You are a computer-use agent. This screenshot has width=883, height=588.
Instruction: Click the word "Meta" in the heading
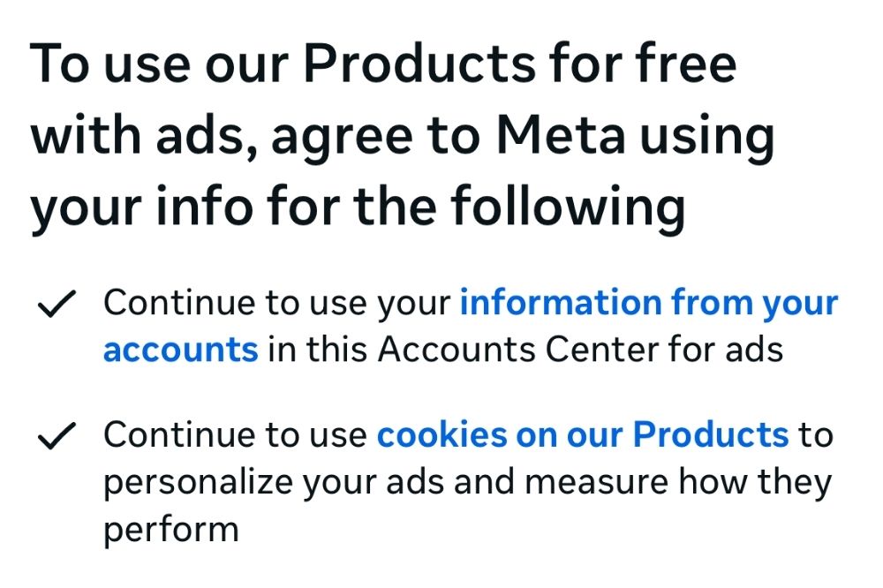pos(562,135)
